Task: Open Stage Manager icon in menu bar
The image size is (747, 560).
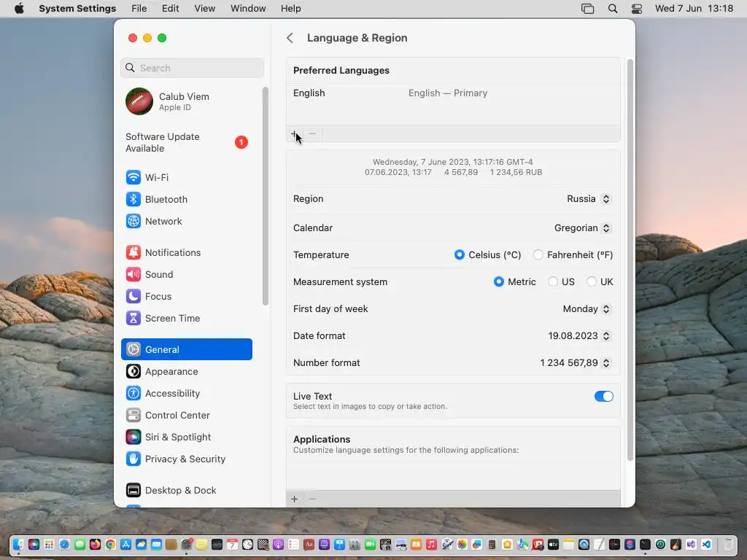Action: (587, 9)
